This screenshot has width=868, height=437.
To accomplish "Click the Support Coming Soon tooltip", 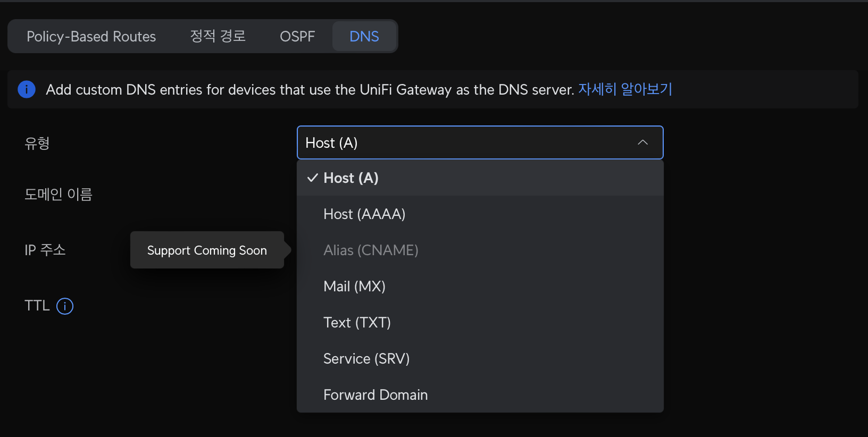I will (x=207, y=250).
